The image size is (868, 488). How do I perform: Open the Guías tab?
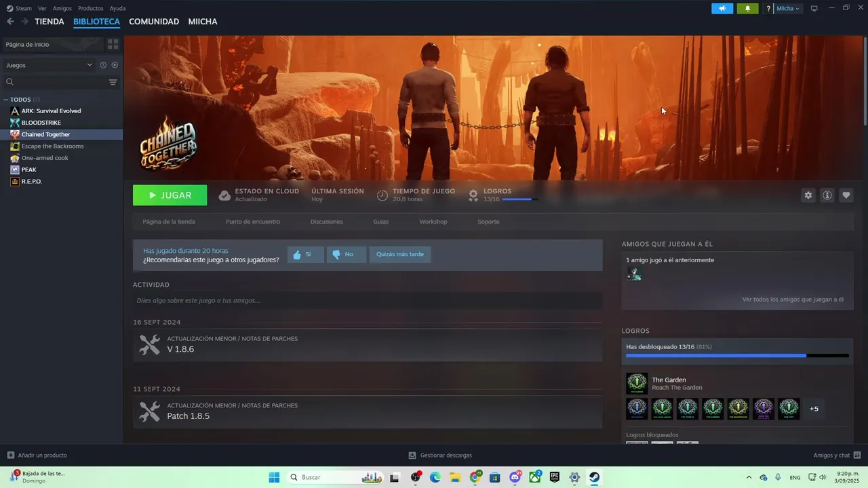tap(381, 222)
